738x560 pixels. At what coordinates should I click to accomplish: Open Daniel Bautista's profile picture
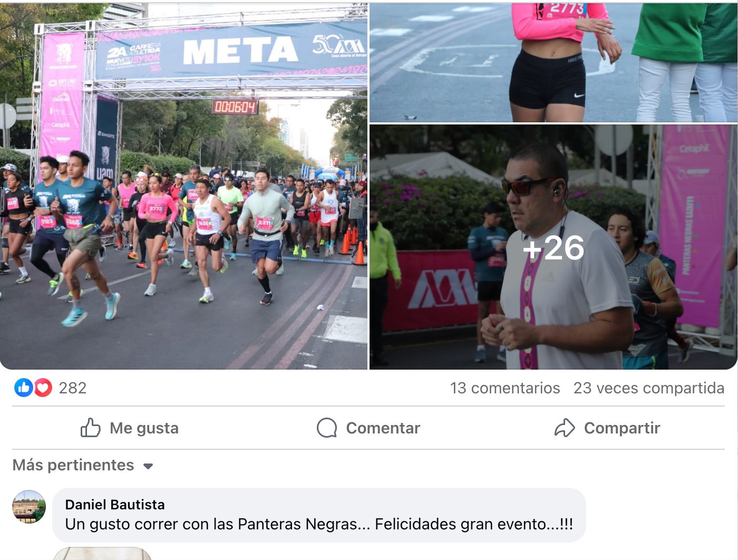29,507
